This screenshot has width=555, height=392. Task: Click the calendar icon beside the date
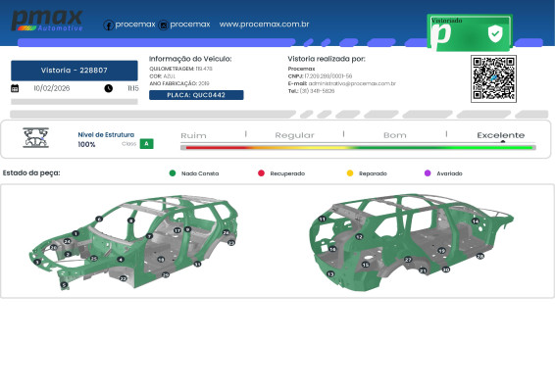tap(15, 88)
